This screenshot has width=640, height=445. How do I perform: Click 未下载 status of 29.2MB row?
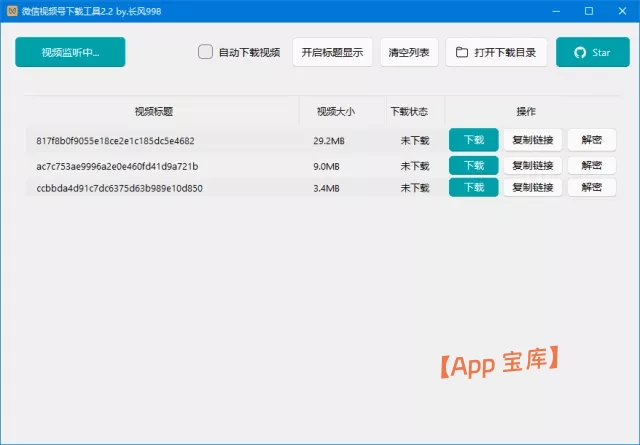(415, 141)
